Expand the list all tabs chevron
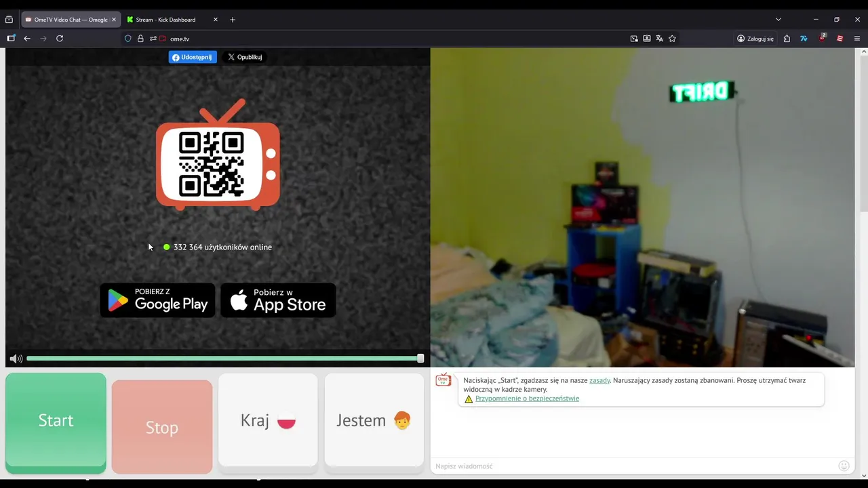Screen dimensions: 868x488 click(778, 20)
